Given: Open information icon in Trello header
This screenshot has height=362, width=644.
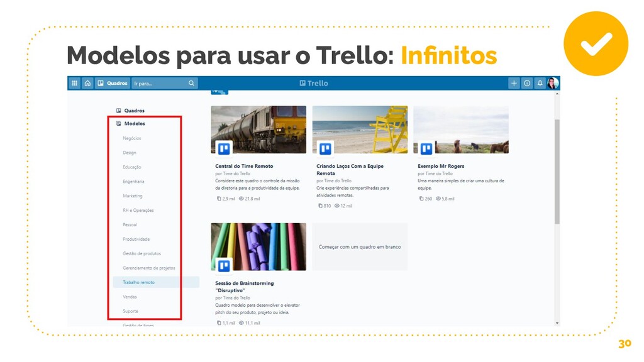Looking at the screenshot, I should point(527,84).
